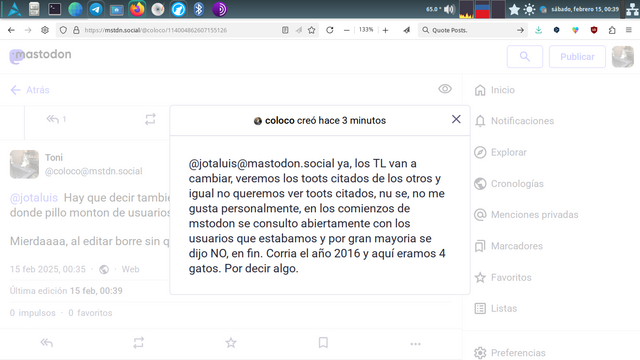Open the Mastodon search button

(x=525, y=57)
